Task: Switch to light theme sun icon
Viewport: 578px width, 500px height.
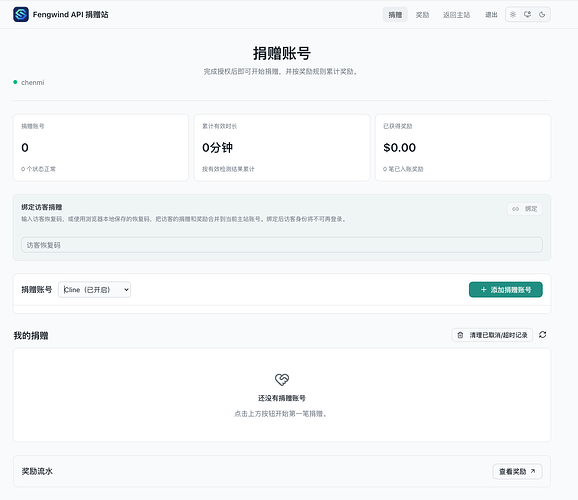Action: pyautogui.click(x=513, y=14)
